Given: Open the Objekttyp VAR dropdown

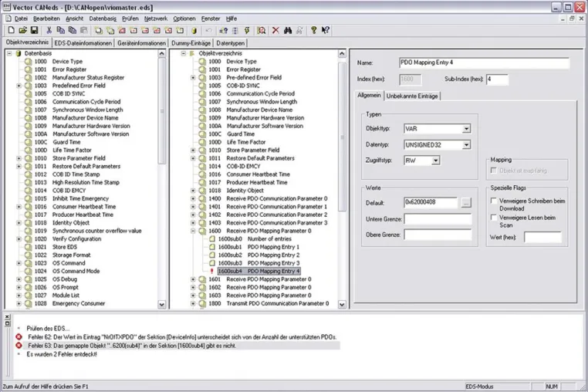Looking at the screenshot, I should 466,129.
